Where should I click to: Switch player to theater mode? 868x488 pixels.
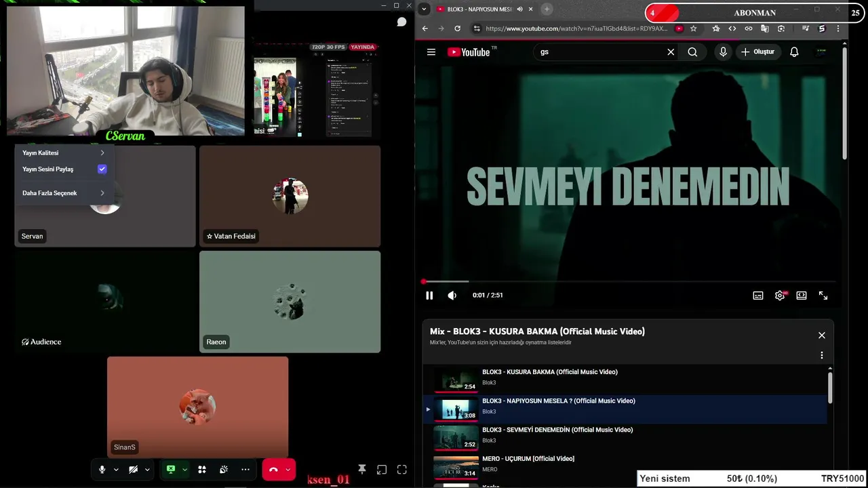point(802,296)
